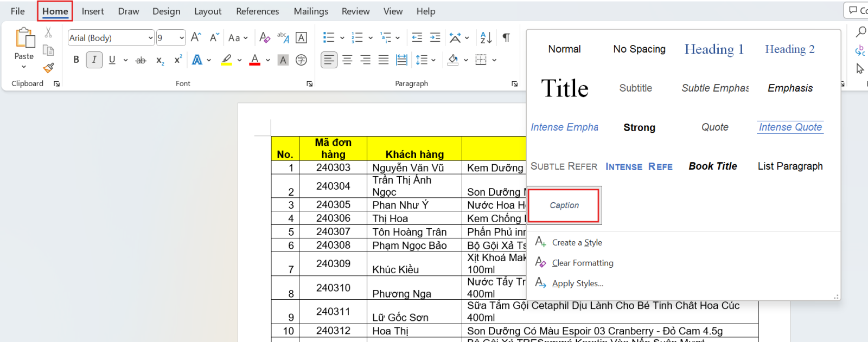The image size is (868, 342).
Task: Open the Clipboard pane launcher
Action: pos(56,83)
